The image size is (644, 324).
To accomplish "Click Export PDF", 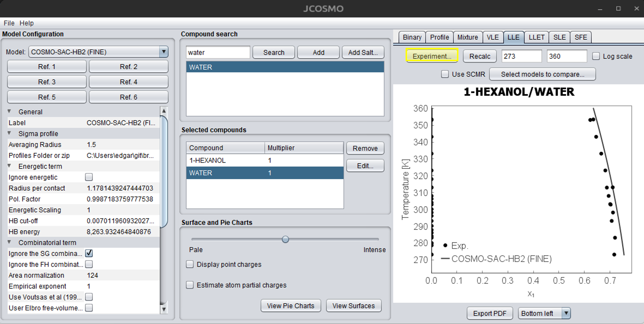I will tap(490, 313).
